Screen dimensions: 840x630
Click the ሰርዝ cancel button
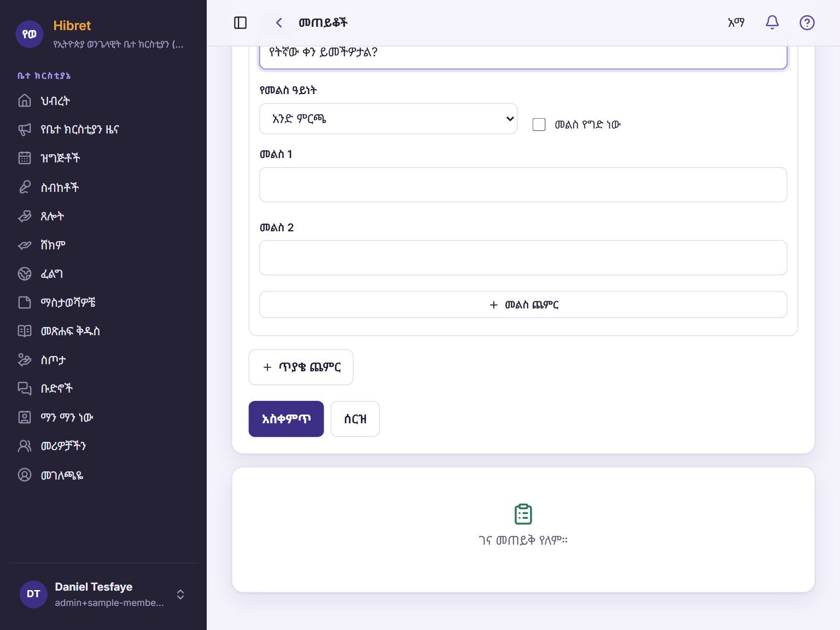coord(355,419)
